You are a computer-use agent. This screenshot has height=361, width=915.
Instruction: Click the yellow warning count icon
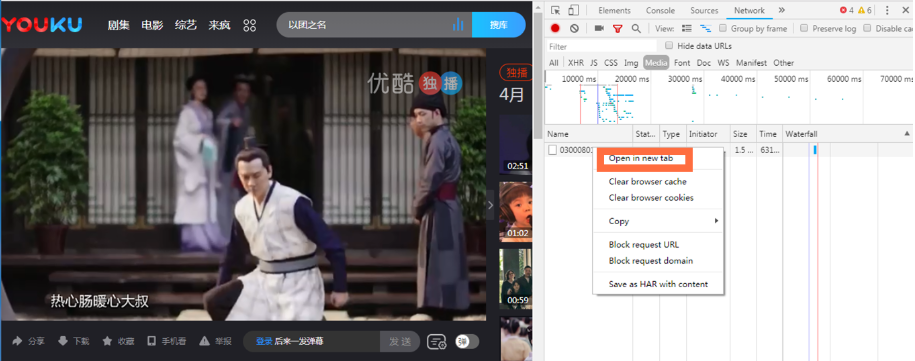pyautogui.click(x=861, y=10)
